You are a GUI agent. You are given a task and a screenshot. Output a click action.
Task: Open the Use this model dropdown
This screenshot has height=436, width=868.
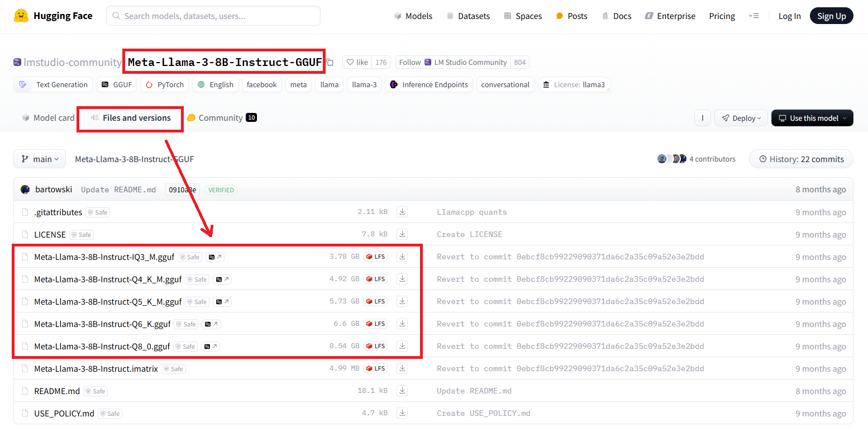pyautogui.click(x=812, y=118)
